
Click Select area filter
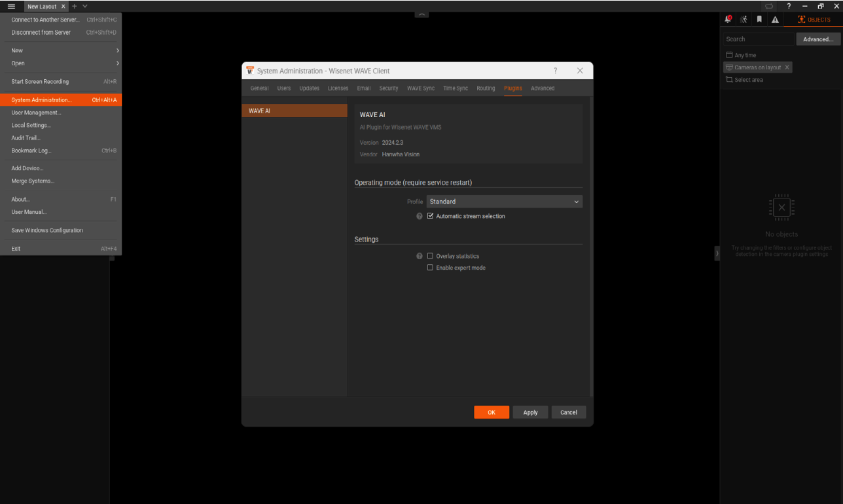(744, 80)
